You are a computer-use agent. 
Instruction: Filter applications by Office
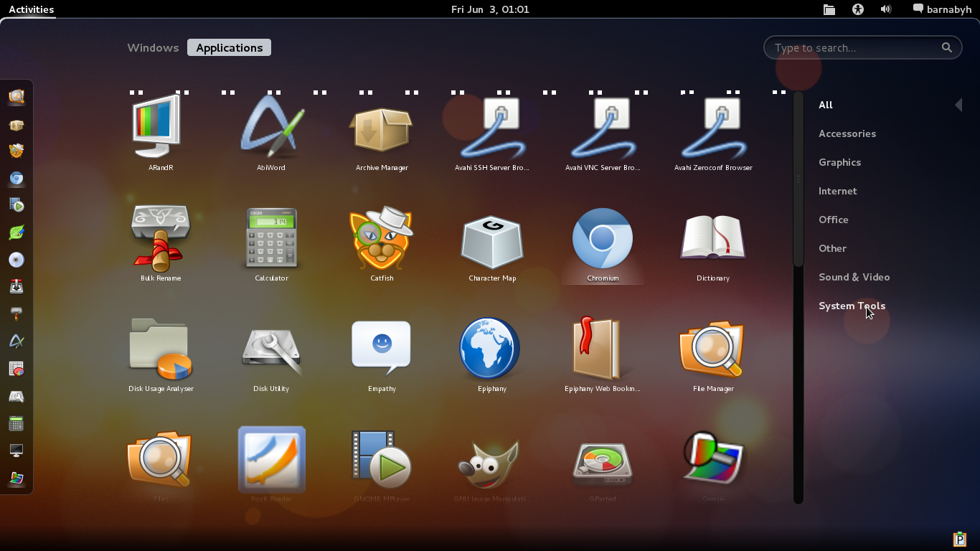tap(834, 220)
